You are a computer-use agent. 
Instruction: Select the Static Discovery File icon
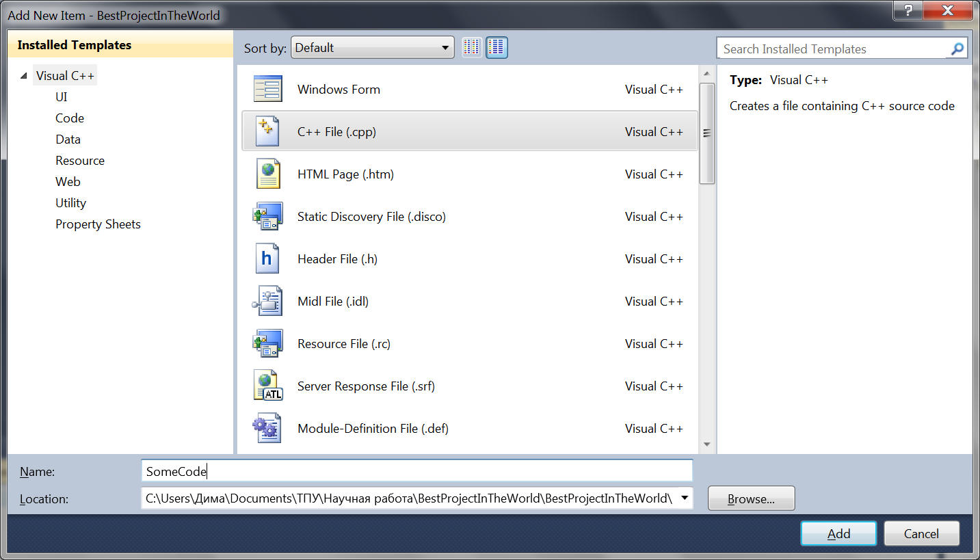[x=267, y=217]
